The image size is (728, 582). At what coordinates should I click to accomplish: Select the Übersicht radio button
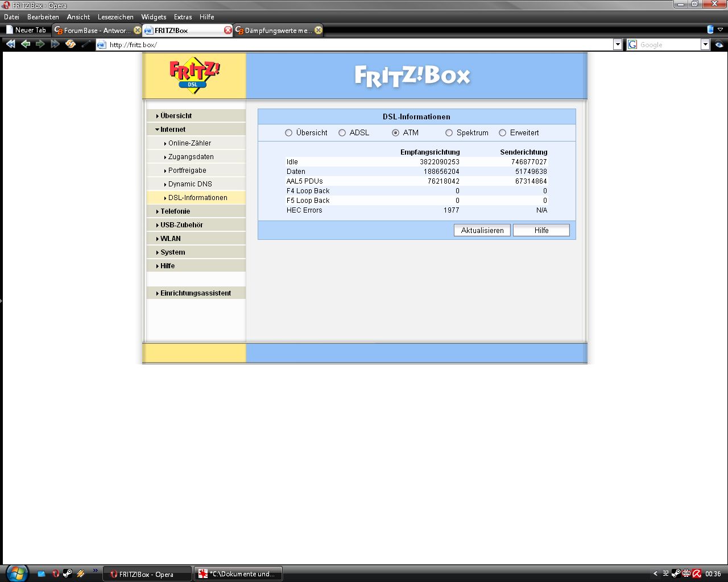288,132
